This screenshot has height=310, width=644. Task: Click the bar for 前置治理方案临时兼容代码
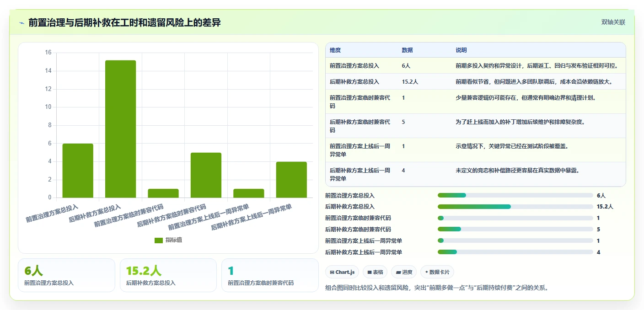[163, 193]
